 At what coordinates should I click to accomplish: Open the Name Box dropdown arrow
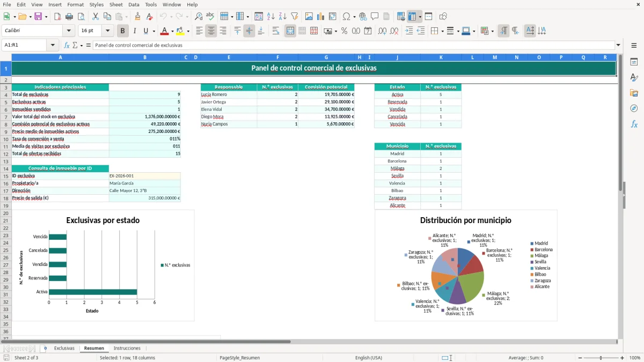[x=53, y=46]
